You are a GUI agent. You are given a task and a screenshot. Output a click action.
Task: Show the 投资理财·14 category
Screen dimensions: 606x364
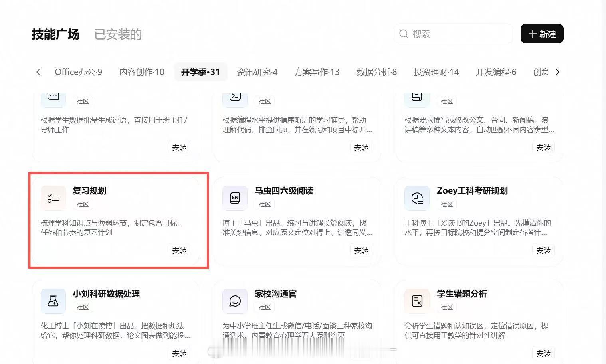click(x=436, y=72)
